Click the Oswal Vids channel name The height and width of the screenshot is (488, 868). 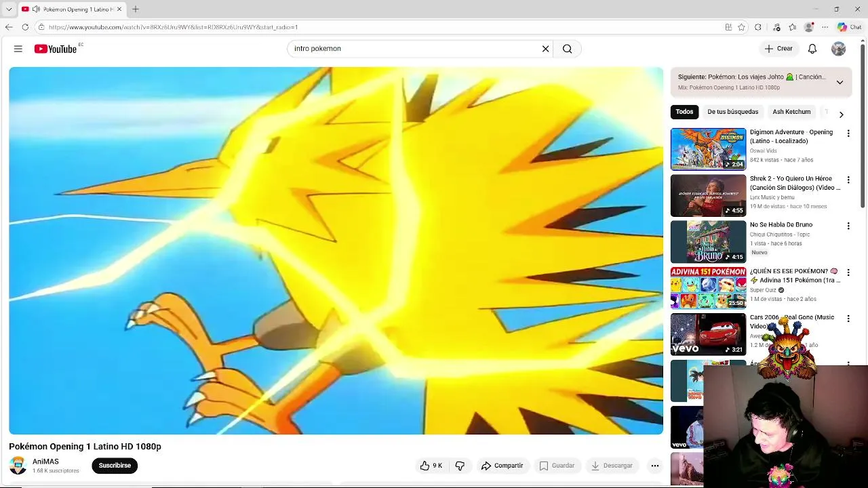click(x=764, y=151)
